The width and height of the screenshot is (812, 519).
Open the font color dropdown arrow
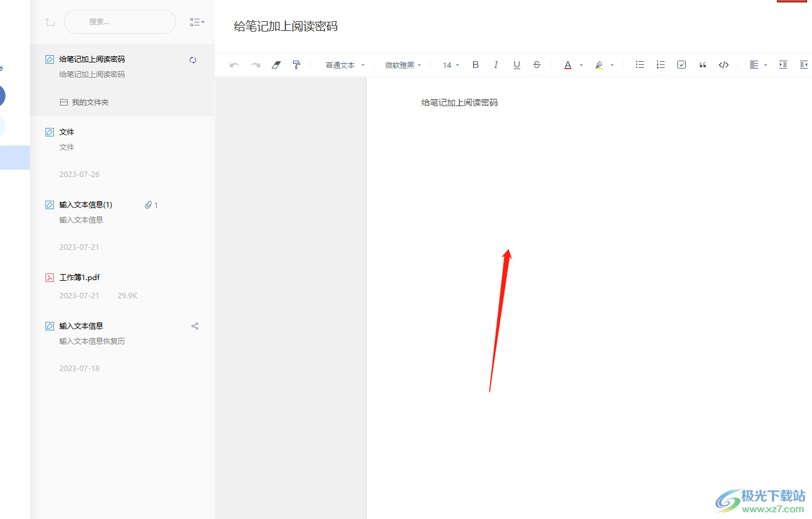click(581, 65)
